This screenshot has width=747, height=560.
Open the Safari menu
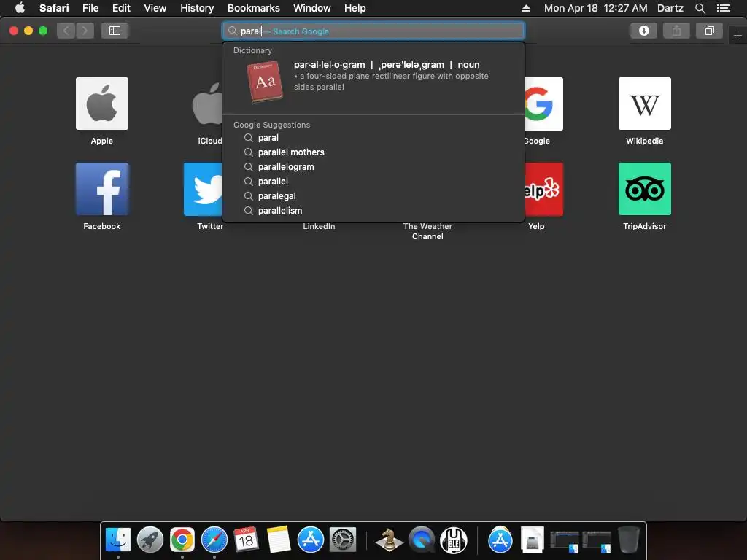click(54, 8)
